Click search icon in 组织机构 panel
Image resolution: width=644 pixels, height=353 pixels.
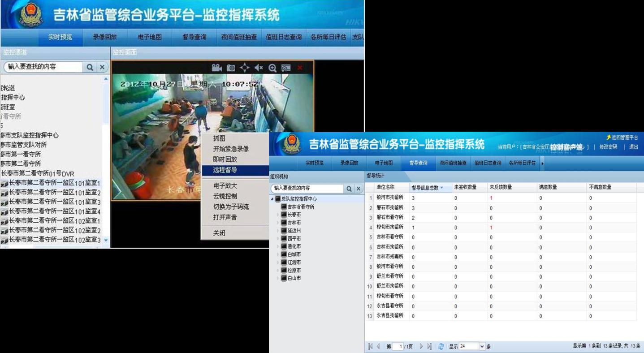pyautogui.click(x=349, y=189)
